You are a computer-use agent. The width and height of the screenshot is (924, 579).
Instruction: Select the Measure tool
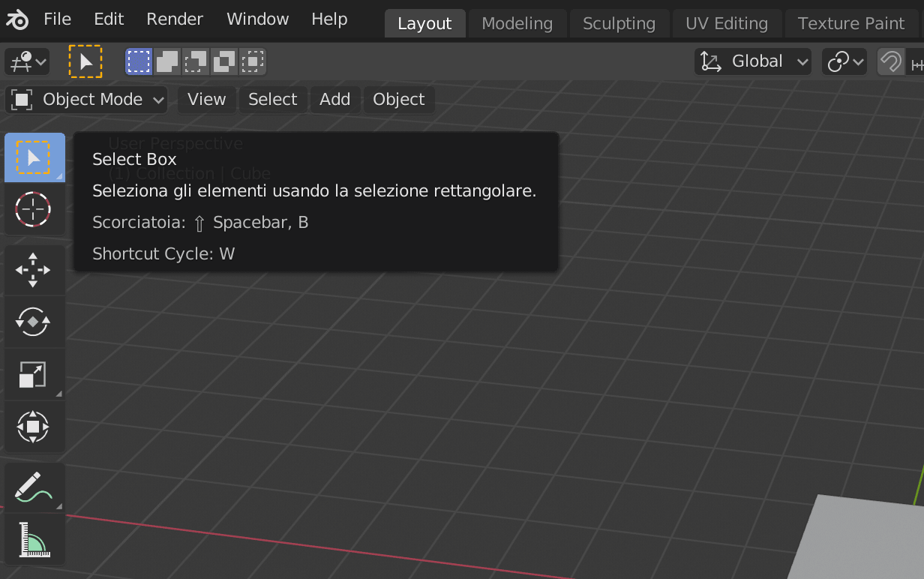click(x=33, y=539)
